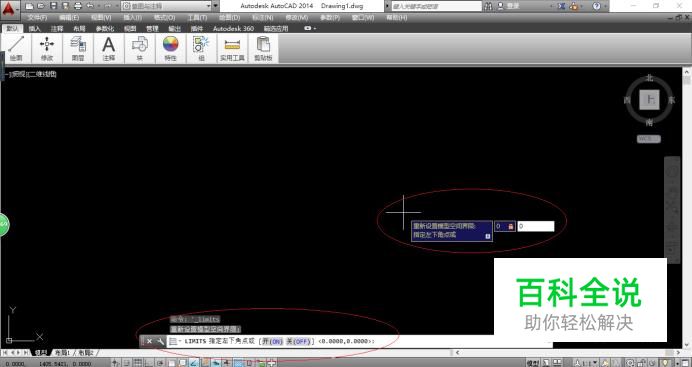
Task: Switch to the 精选应用 ribbon tab
Action: coord(276,28)
